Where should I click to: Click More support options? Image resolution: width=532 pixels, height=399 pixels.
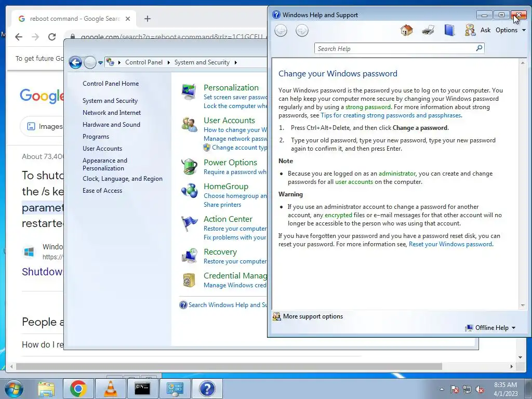308,316
